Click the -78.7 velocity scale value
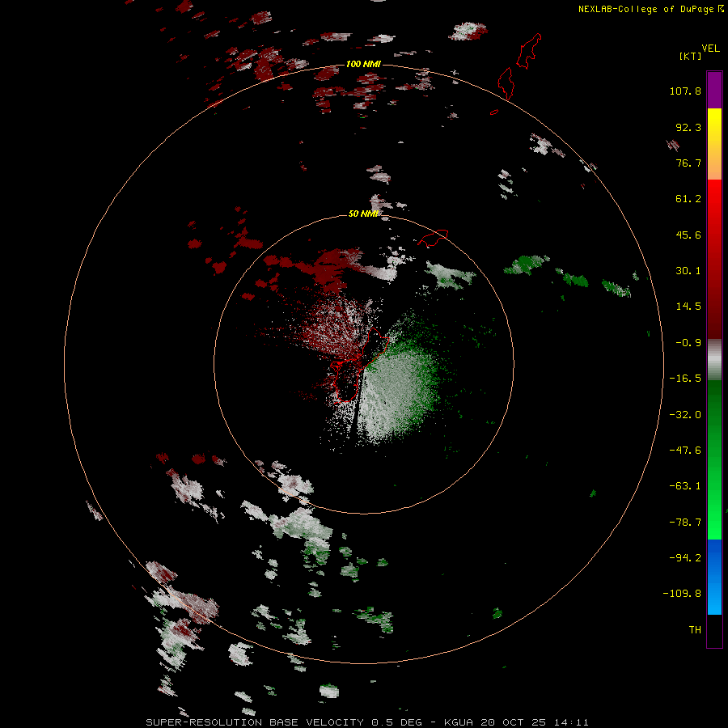Viewport: 728px width, 728px height. point(685,523)
